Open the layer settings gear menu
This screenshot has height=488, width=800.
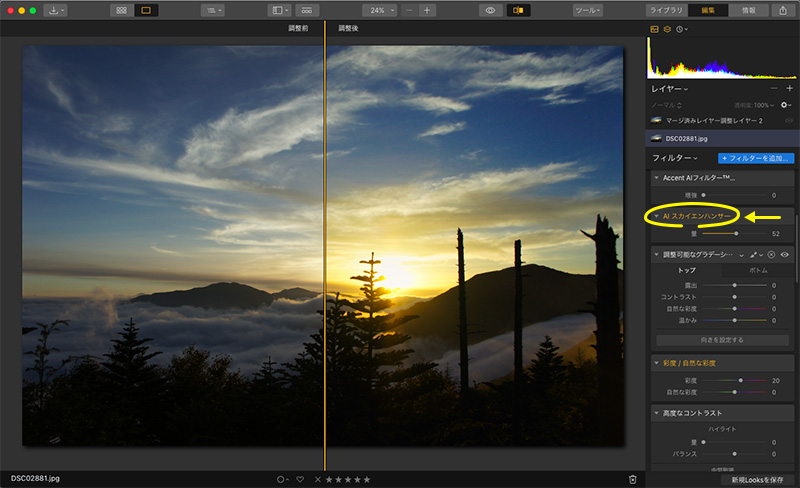point(786,105)
